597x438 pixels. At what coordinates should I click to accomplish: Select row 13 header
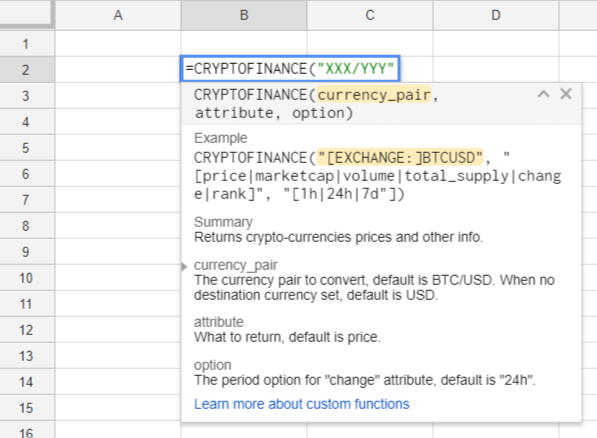(x=27, y=356)
